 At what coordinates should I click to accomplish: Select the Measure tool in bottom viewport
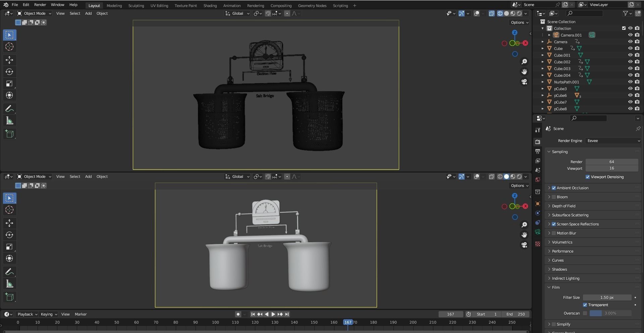coord(9,284)
